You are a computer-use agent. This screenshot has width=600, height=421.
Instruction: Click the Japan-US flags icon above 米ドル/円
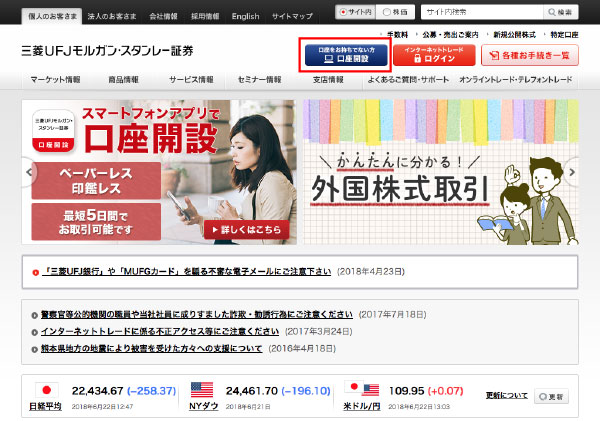(x=362, y=389)
